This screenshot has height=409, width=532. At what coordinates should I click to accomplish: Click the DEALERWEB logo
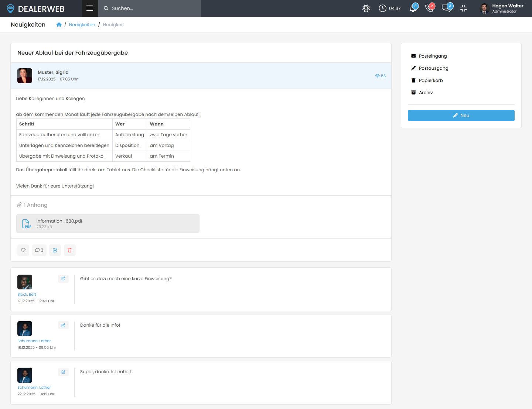(35, 8)
